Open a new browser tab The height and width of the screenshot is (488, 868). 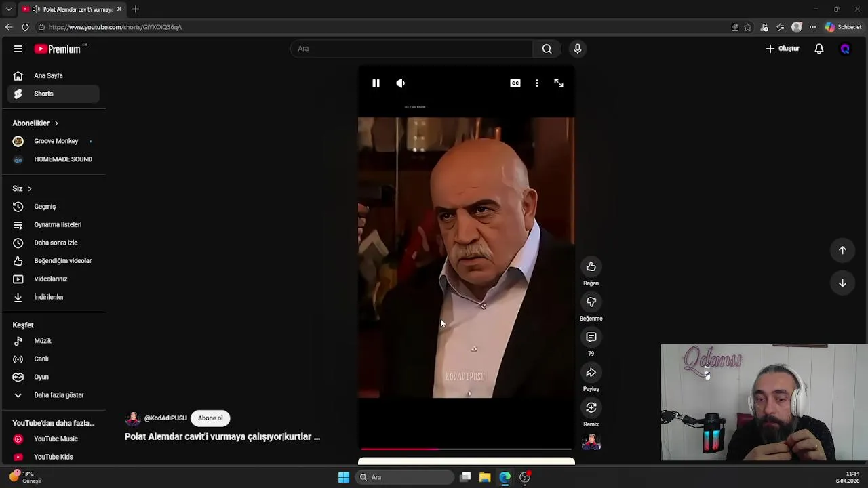click(136, 9)
